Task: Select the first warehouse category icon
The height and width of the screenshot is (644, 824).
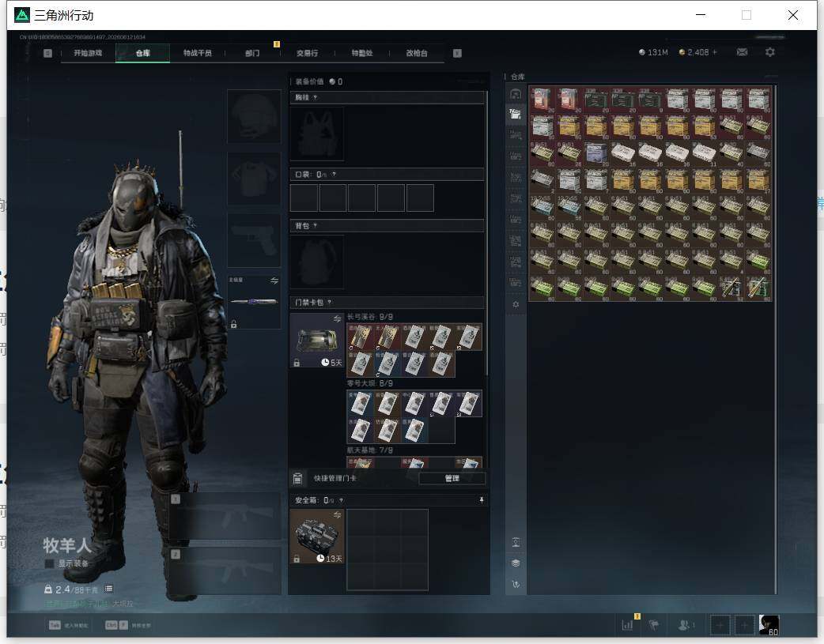Action: click(x=516, y=94)
